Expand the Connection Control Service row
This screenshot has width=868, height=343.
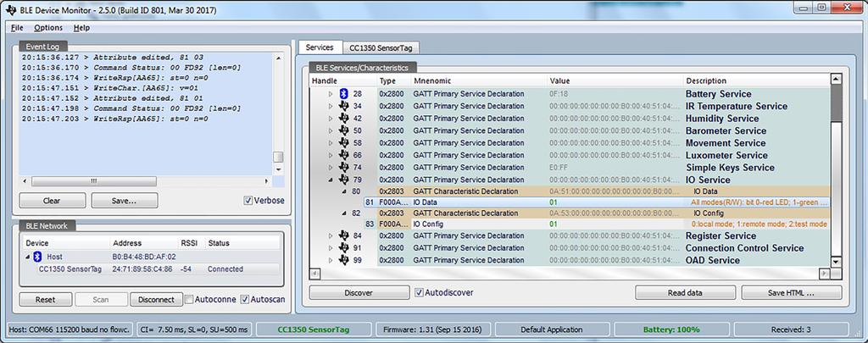331,248
